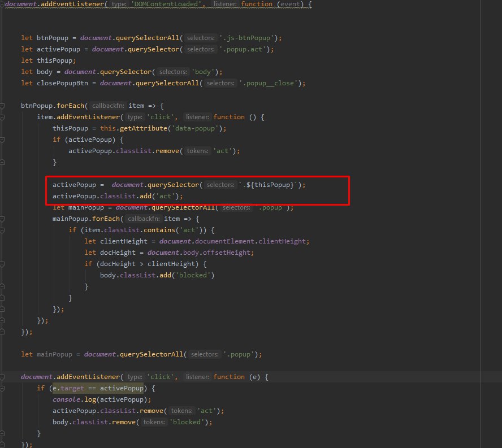Click the '.popup__close' selector string
502x448 pixels.
(x=269, y=83)
